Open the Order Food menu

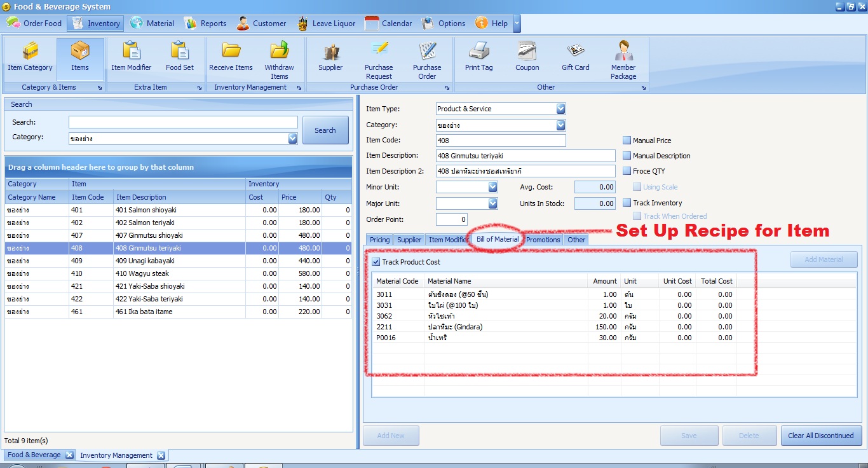[x=35, y=24]
